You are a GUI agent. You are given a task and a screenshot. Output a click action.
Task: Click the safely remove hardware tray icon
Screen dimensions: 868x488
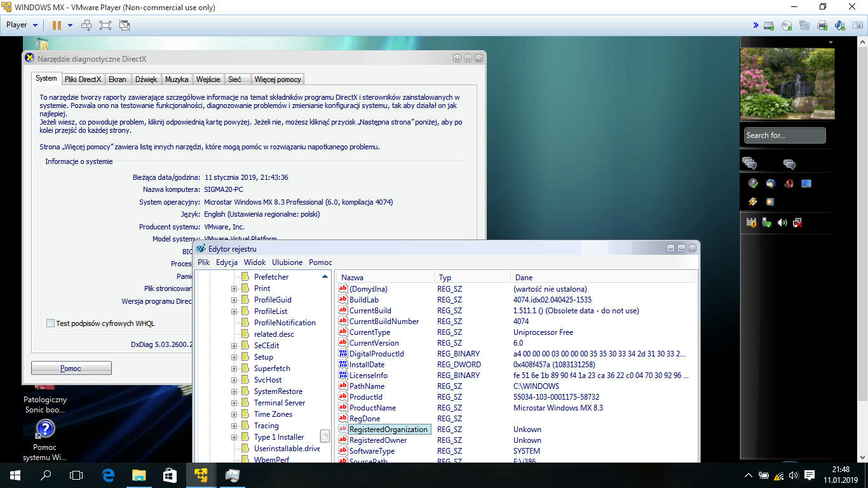767,223
